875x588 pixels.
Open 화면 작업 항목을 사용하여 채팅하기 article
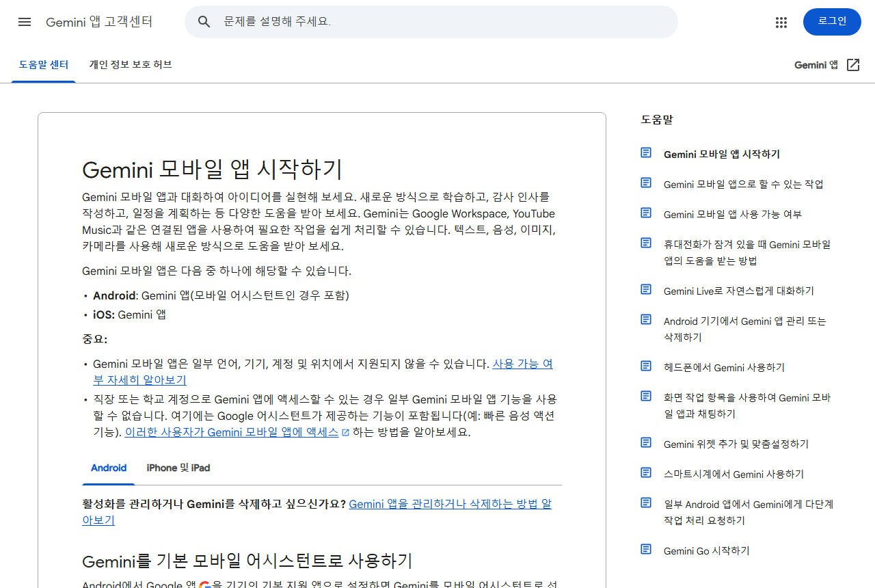(747, 406)
